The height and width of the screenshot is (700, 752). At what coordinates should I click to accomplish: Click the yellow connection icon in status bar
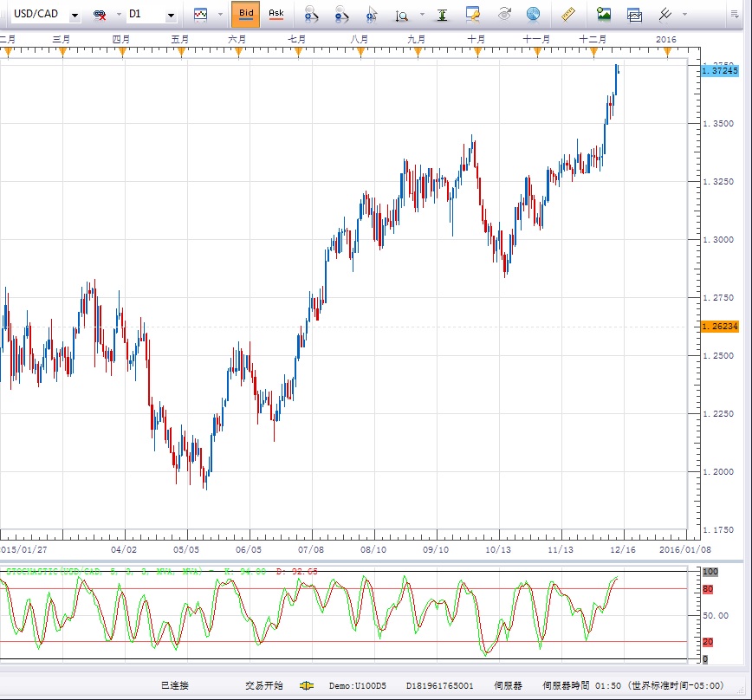306,685
